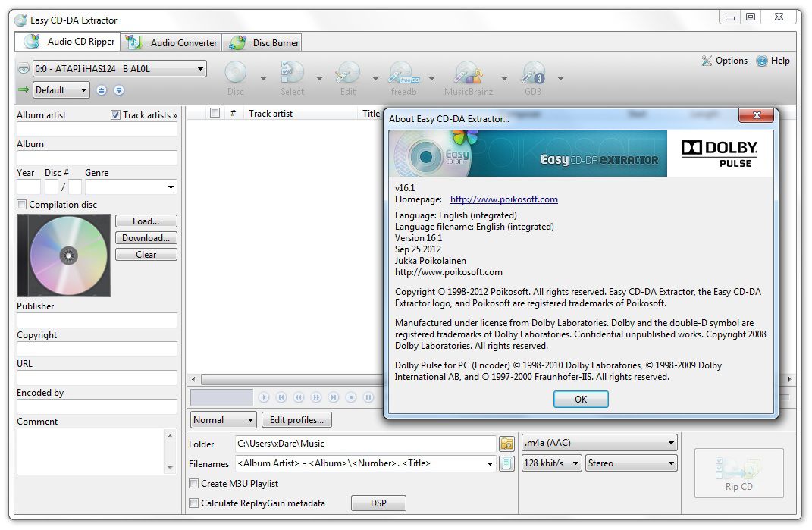The width and height of the screenshot is (812, 530).
Task: Click the Rip CD button
Action: pyautogui.click(x=738, y=473)
